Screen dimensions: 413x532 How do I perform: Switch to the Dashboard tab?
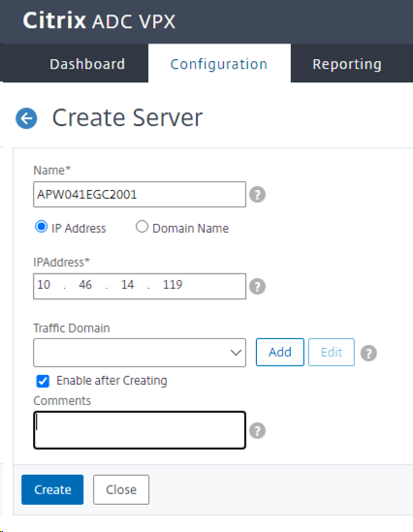87,64
